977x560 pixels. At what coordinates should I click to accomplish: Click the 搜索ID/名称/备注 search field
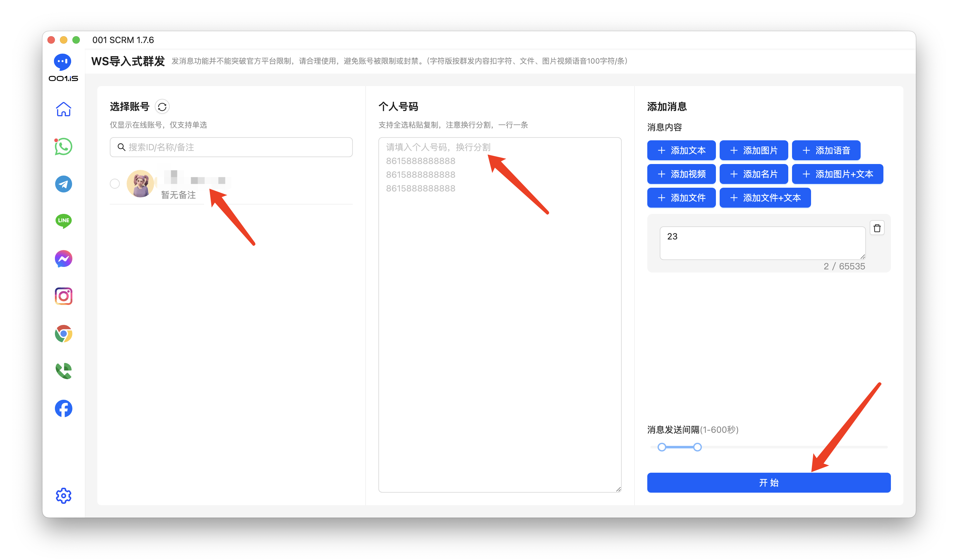coord(231,147)
